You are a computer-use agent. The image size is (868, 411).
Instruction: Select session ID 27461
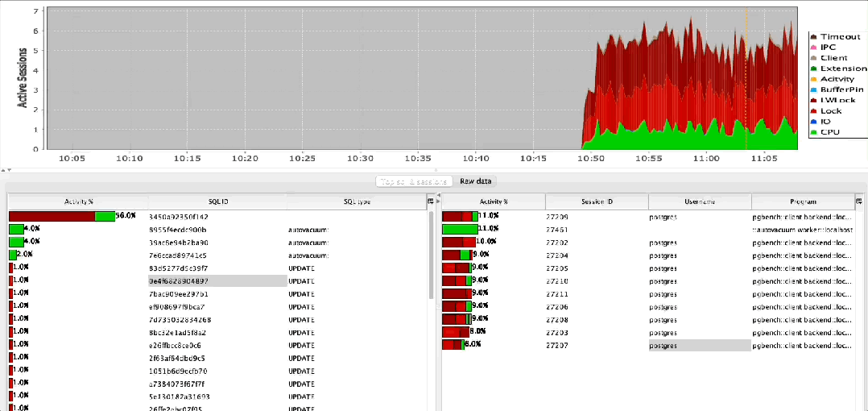557,230
